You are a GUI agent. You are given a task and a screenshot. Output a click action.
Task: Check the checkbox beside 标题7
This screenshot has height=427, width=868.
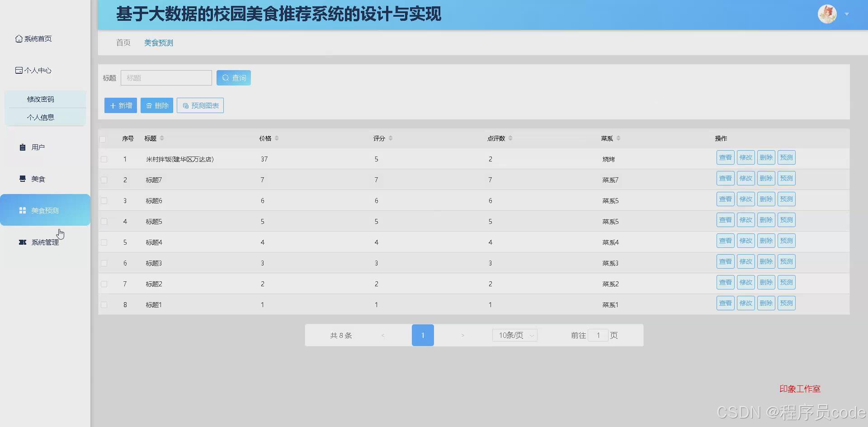click(x=104, y=180)
